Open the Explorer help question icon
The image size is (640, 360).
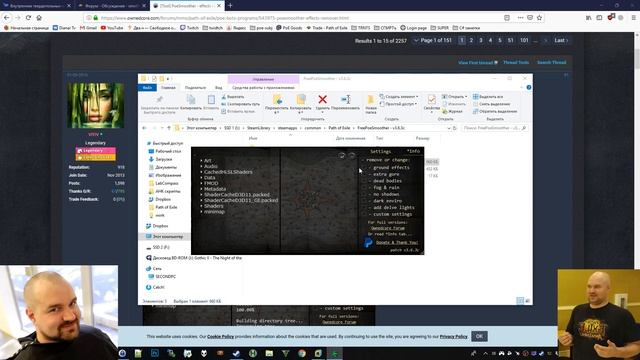coord(529,87)
